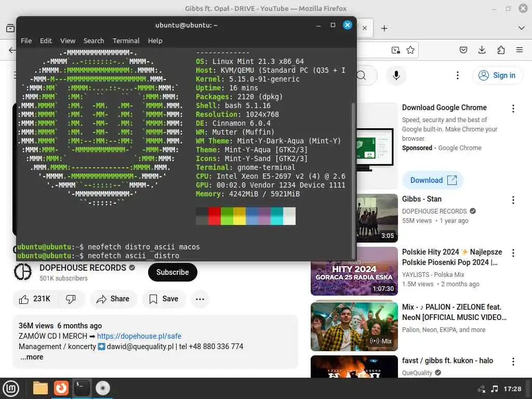This screenshot has height=399, width=532.
Task: Open the terminal File menu
Action: (x=26, y=41)
